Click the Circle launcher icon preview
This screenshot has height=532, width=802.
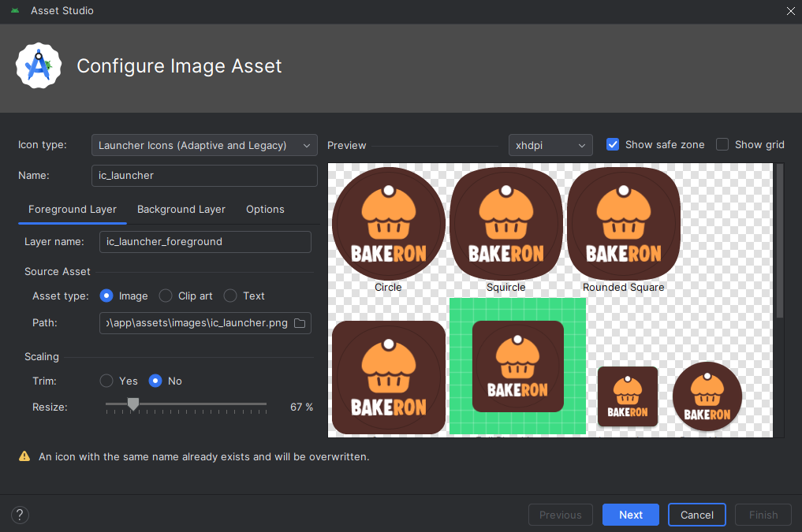point(388,224)
